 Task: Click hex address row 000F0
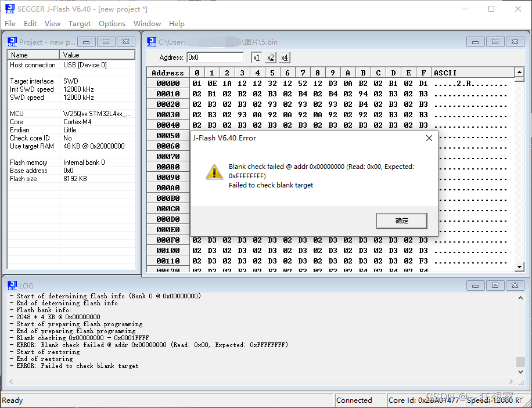coord(168,240)
